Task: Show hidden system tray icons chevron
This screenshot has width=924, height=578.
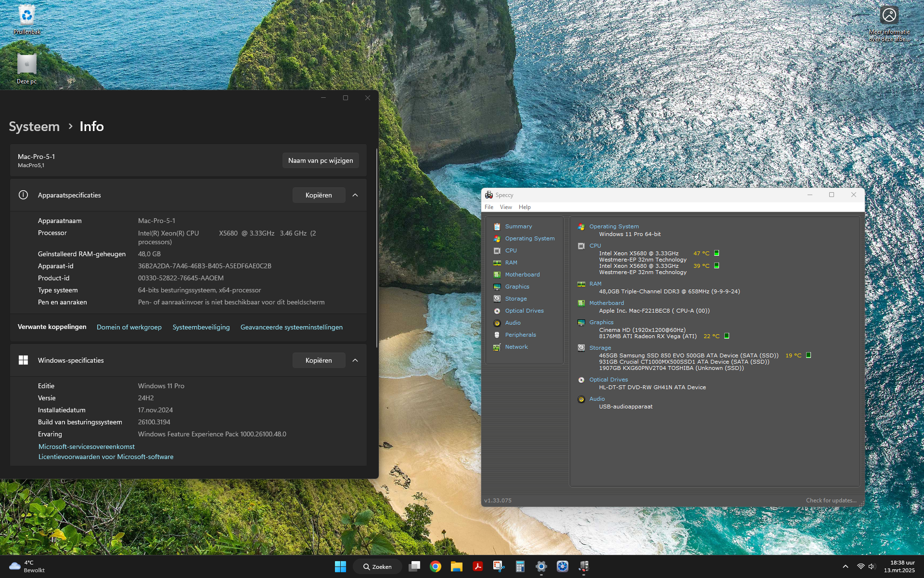Action: click(845, 566)
